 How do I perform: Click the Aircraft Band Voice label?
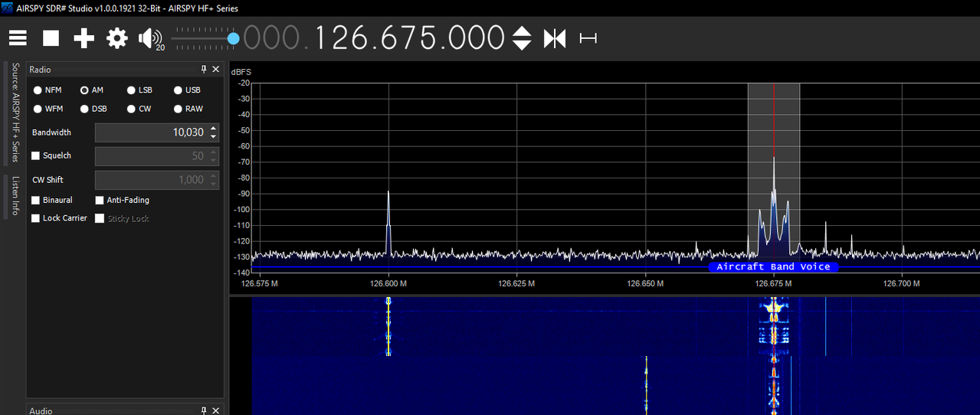pos(773,266)
